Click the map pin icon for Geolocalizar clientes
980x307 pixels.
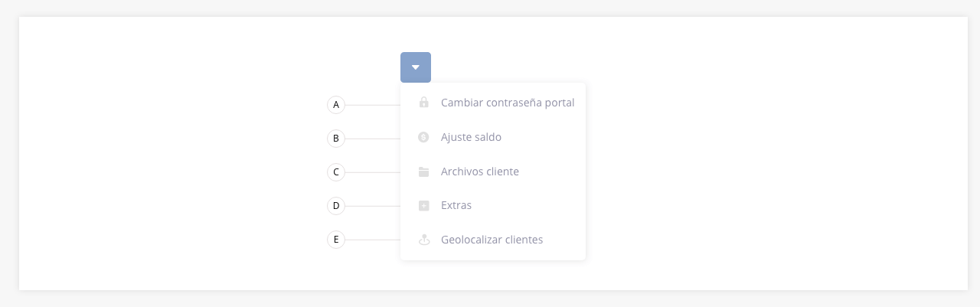point(423,240)
